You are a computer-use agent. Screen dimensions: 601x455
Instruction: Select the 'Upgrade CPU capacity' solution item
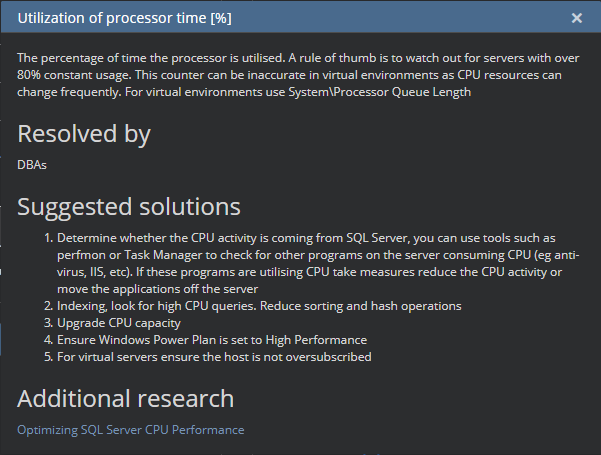tap(119, 322)
